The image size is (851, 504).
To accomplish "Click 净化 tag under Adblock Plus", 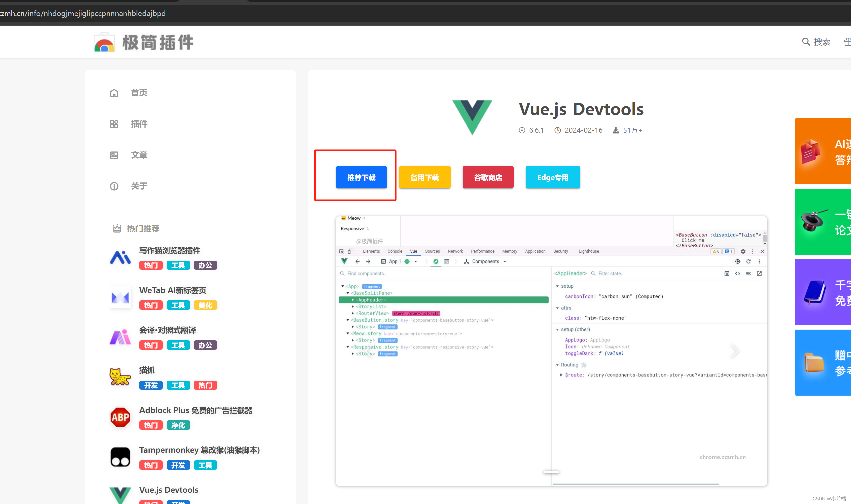I will pyautogui.click(x=178, y=425).
